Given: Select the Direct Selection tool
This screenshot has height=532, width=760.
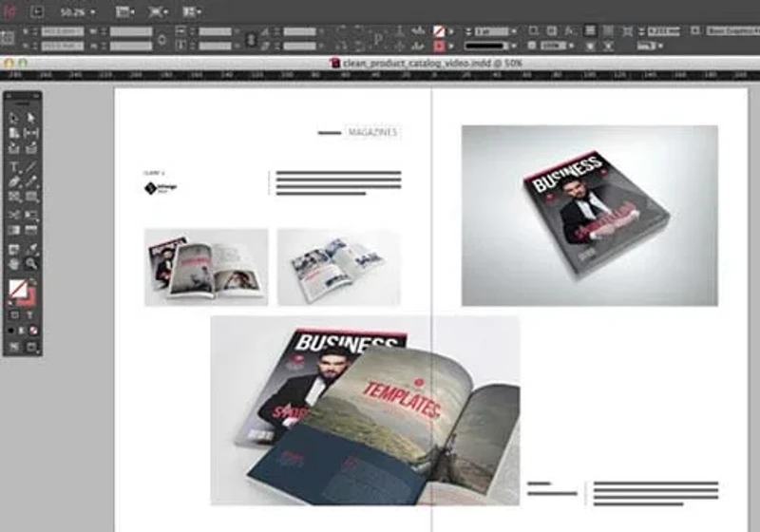Looking at the screenshot, I should (31, 118).
